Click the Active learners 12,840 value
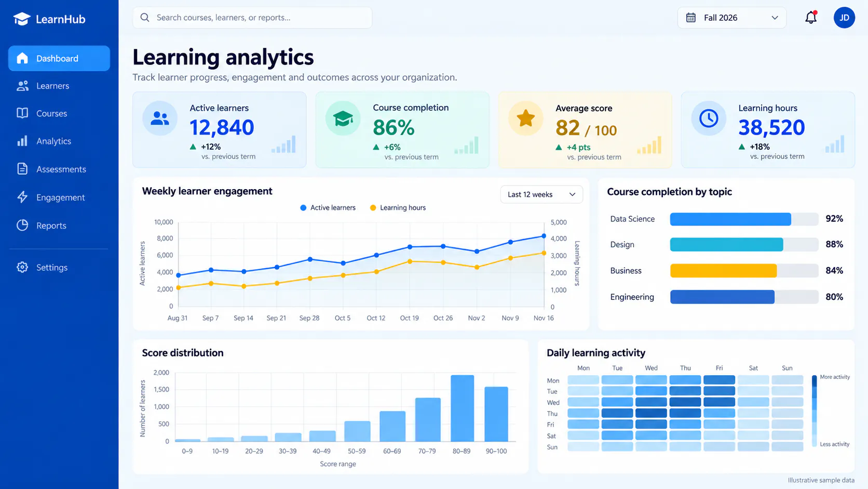 tap(222, 127)
